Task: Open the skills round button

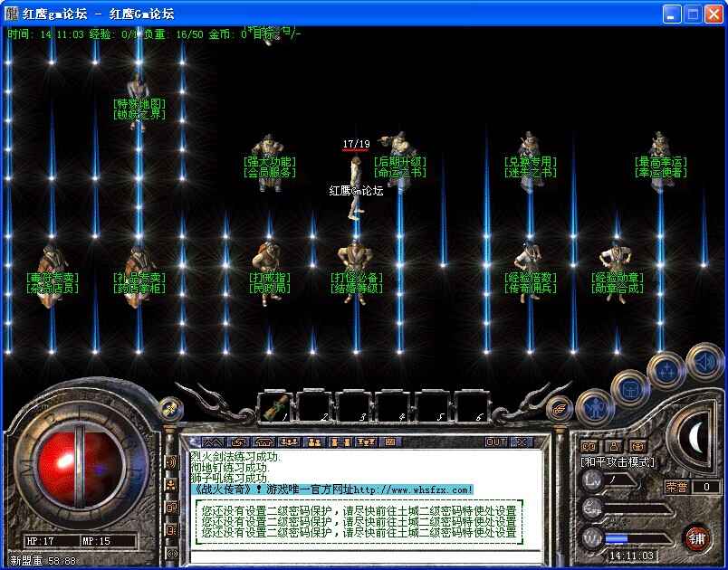Action: coord(666,370)
